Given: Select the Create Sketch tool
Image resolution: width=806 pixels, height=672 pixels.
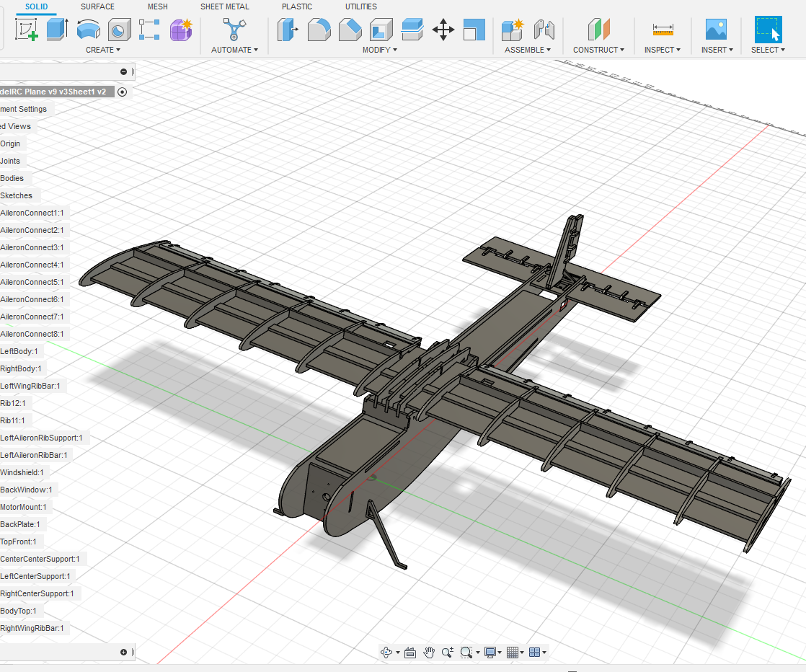Looking at the screenshot, I should tap(27, 30).
